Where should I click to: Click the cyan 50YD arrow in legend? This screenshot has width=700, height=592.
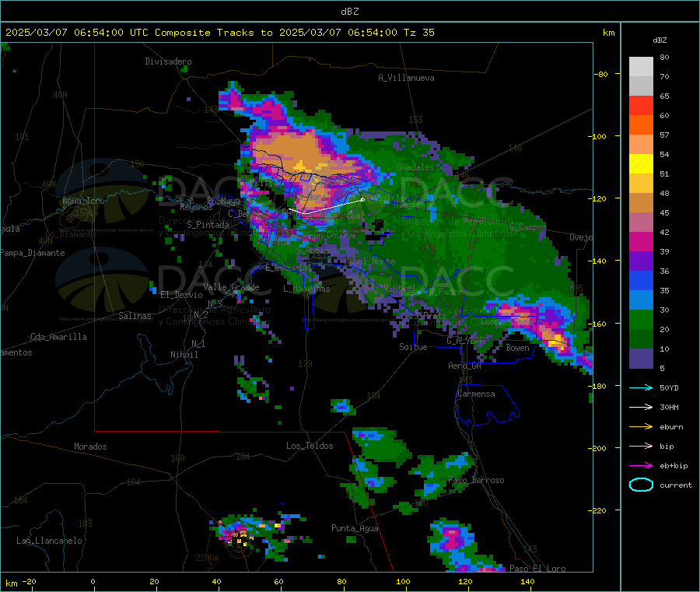(x=641, y=387)
